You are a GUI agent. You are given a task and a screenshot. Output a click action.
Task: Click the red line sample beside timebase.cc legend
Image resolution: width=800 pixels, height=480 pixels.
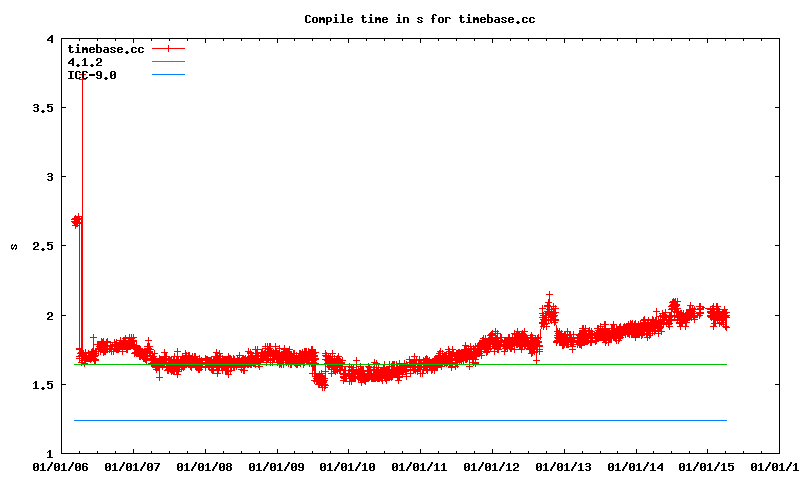(169, 48)
